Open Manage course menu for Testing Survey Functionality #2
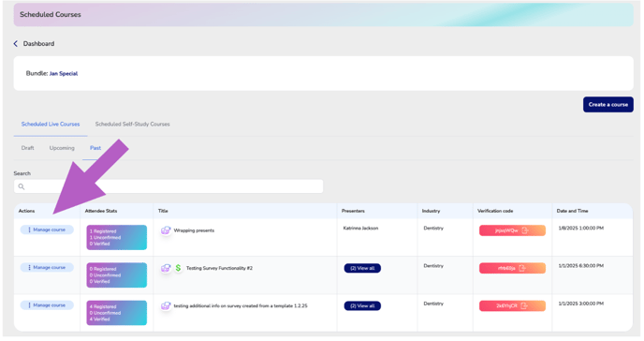 pyautogui.click(x=47, y=267)
